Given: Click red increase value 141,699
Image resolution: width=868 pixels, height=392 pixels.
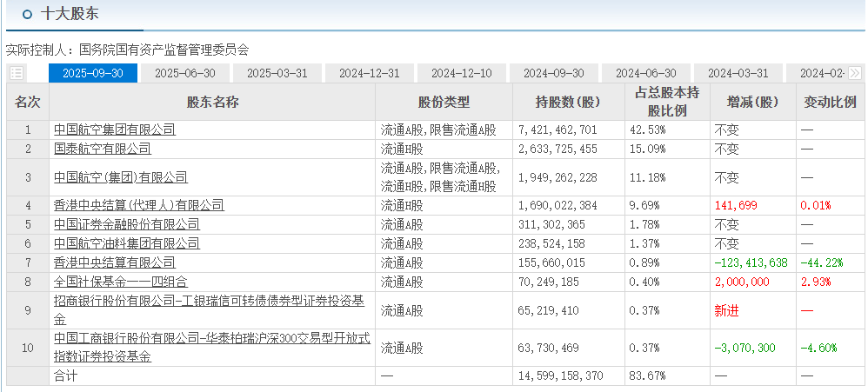Looking at the screenshot, I should [x=736, y=206].
